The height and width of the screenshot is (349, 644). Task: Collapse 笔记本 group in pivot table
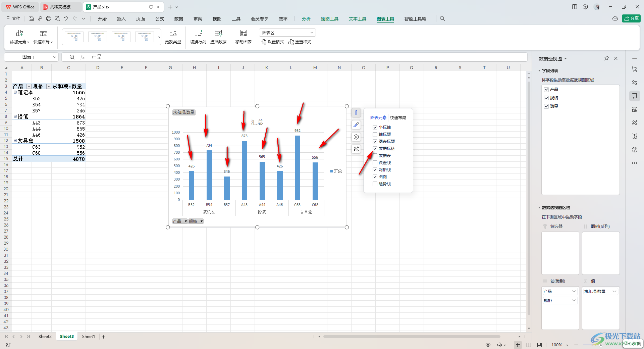coord(15,92)
